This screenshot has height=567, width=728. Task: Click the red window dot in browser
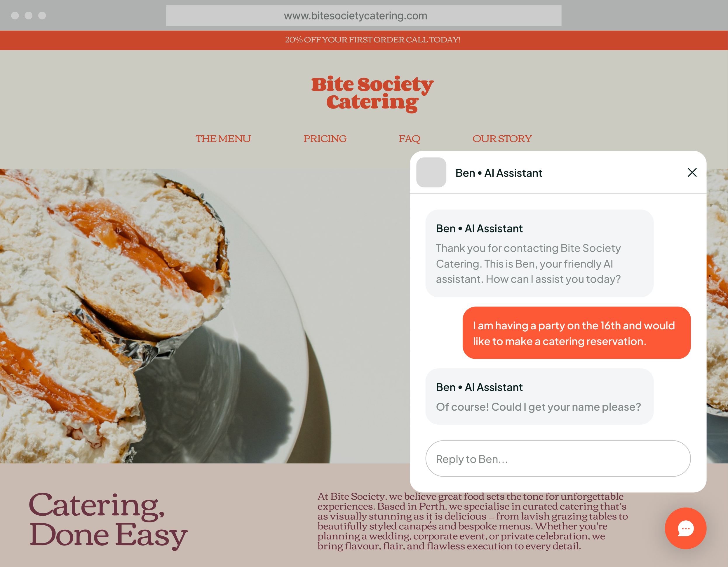(15, 15)
